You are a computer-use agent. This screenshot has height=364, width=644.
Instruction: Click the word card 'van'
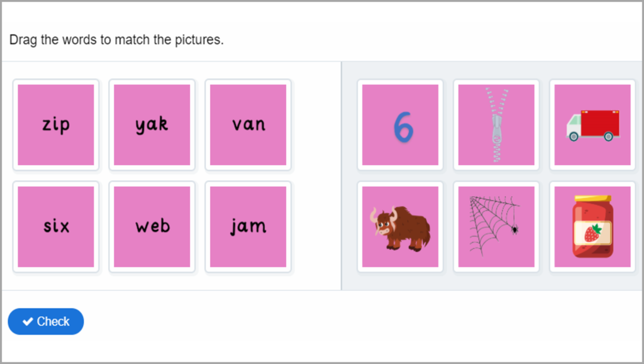point(247,124)
